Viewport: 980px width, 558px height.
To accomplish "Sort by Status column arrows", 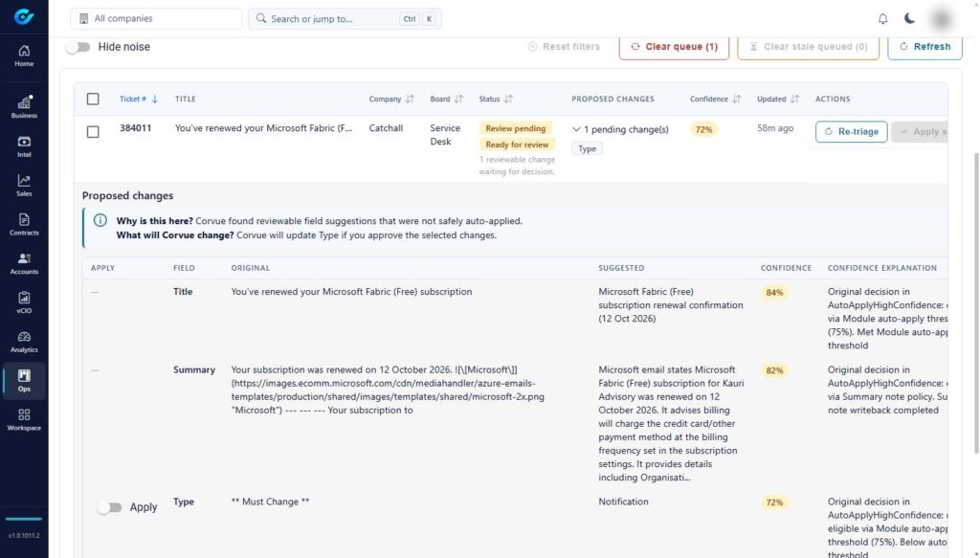I will pos(508,99).
